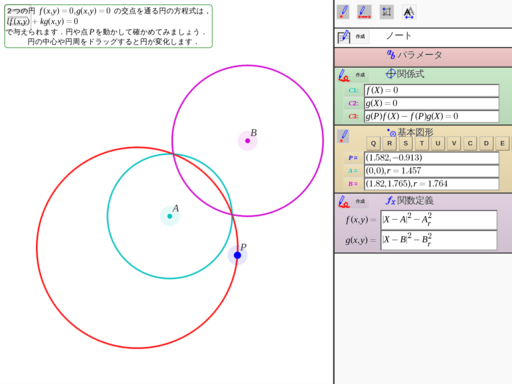Toggle the magenta C2 curve label
The image size is (512, 384).
coord(353,103)
